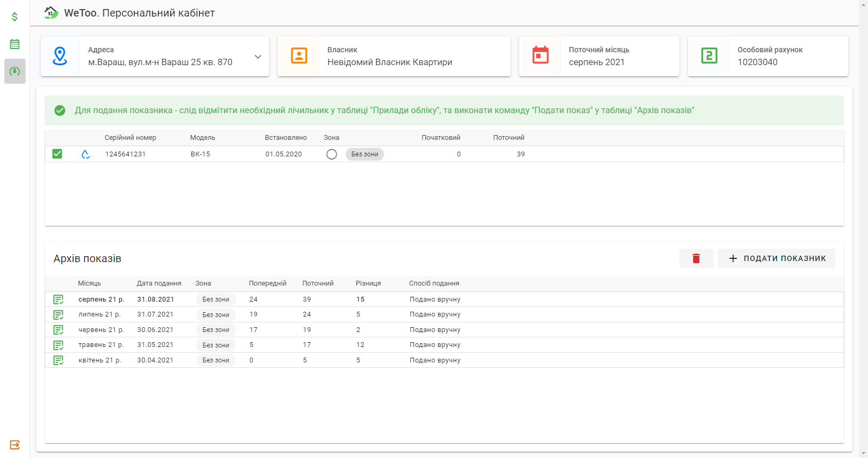Click the Архів показів heading

click(88, 258)
